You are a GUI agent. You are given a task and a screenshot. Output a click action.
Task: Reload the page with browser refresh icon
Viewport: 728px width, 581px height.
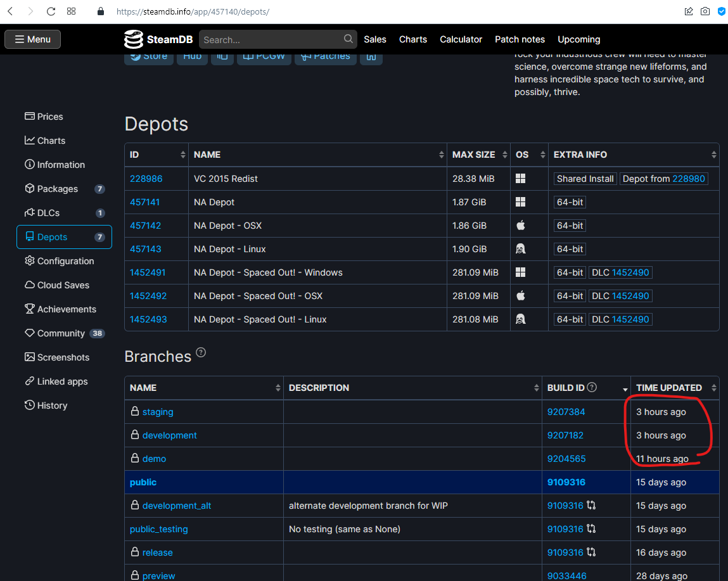click(51, 11)
